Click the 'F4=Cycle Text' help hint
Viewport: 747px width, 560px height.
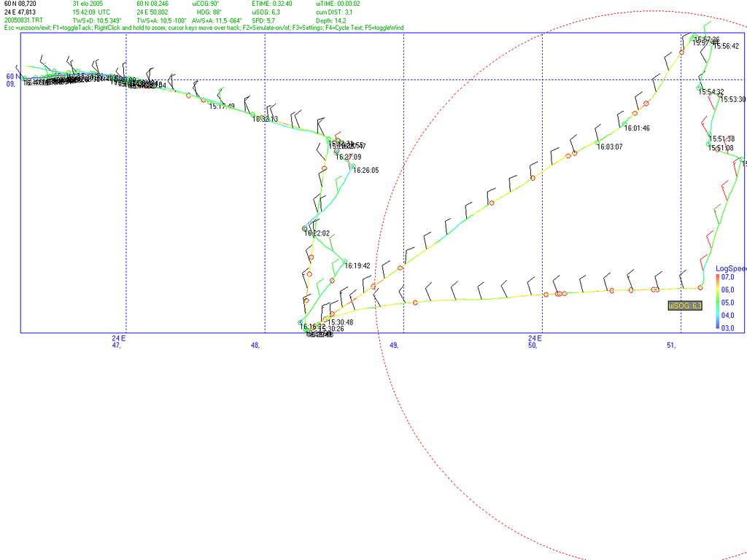tap(344, 28)
